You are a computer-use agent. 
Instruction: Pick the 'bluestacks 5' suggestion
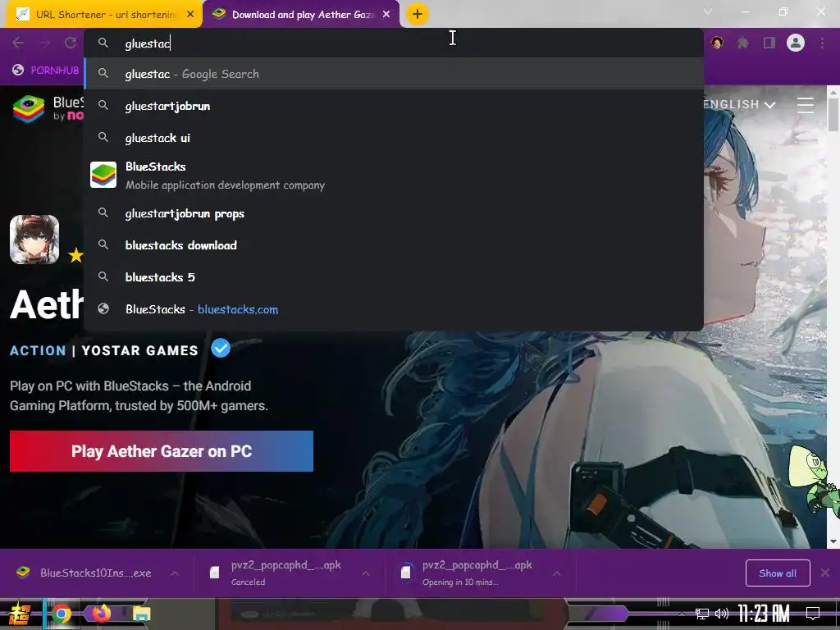coord(394,277)
